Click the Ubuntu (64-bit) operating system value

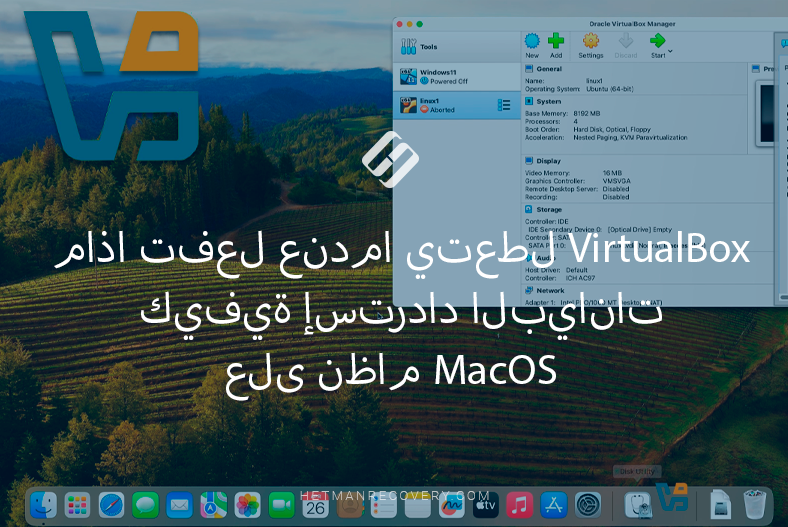[610, 89]
